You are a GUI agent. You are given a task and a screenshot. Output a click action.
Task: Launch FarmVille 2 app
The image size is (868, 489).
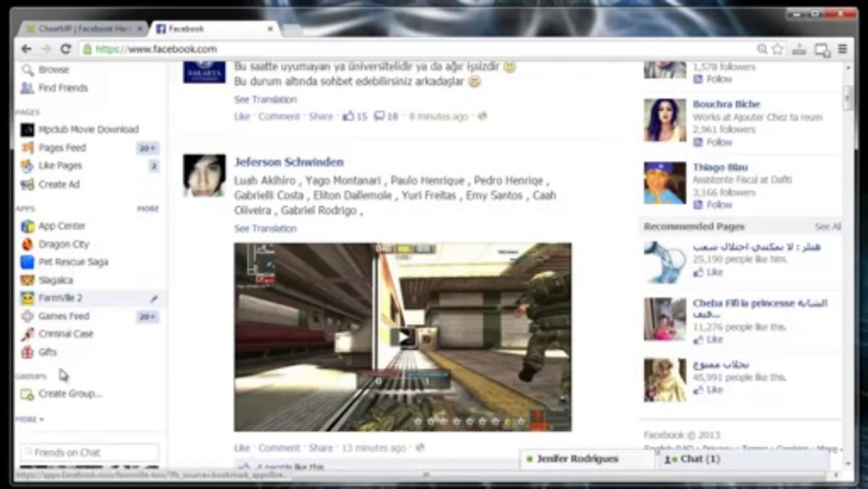[60, 297]
